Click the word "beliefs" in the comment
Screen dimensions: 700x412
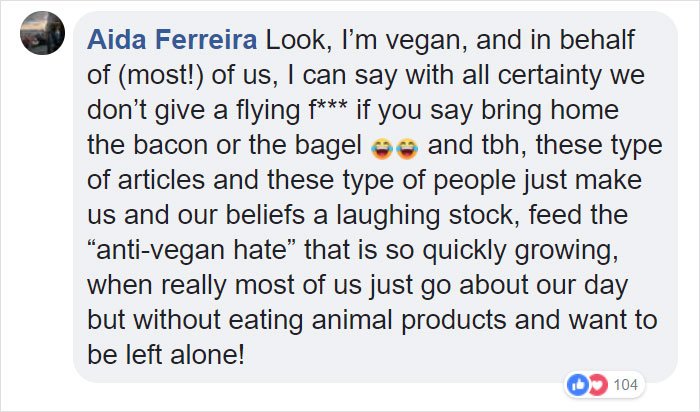(266, 215)
